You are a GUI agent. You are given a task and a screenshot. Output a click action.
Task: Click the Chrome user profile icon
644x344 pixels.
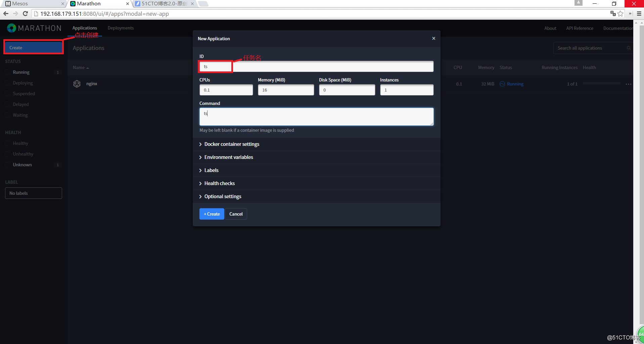point(578,3)
